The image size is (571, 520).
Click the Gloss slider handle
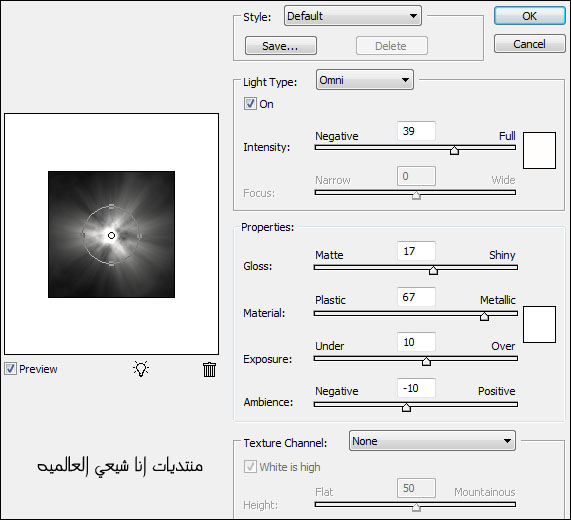coord(433,270)
